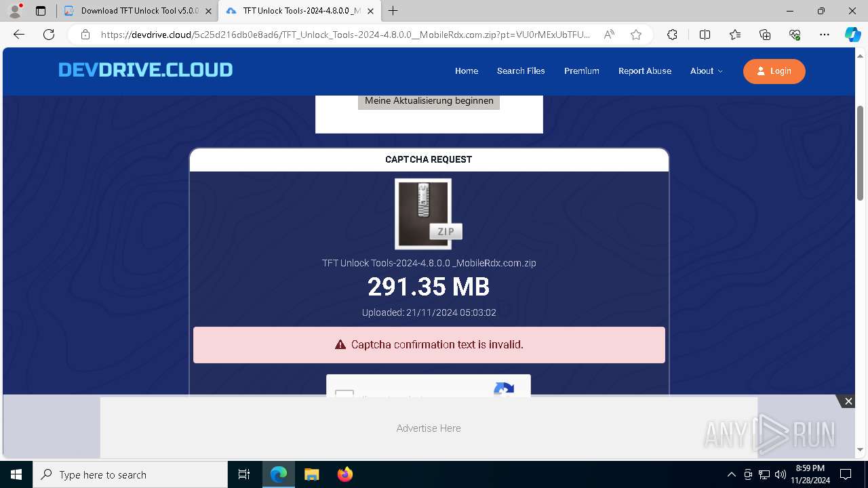Switch to Download TFT Unlock Tool tab
The height and width of the screenshot is (488, 868).
(x=137, y=11)
